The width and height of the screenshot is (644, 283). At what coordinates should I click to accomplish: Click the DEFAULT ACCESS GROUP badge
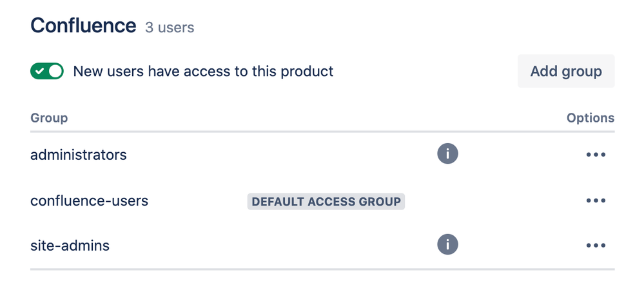click(x=326, y=202)
